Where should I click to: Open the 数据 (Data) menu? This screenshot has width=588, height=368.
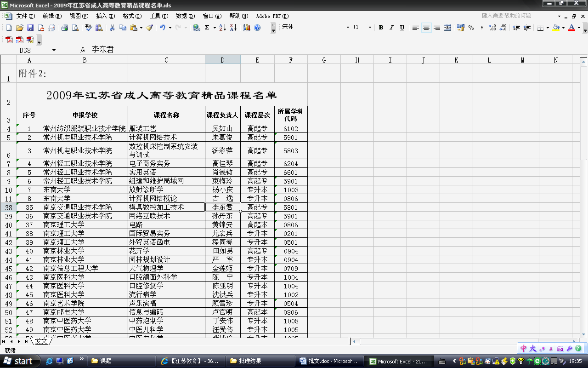point(185,16)
